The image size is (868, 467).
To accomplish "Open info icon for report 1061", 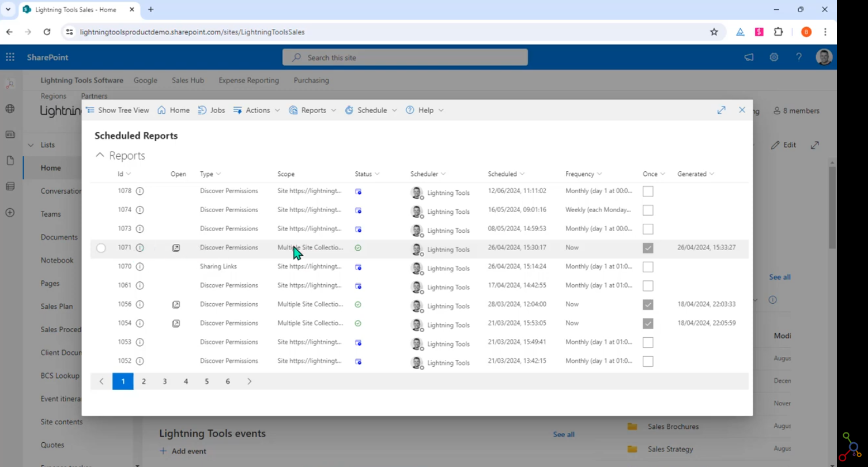I will click(x=139, y=285).
